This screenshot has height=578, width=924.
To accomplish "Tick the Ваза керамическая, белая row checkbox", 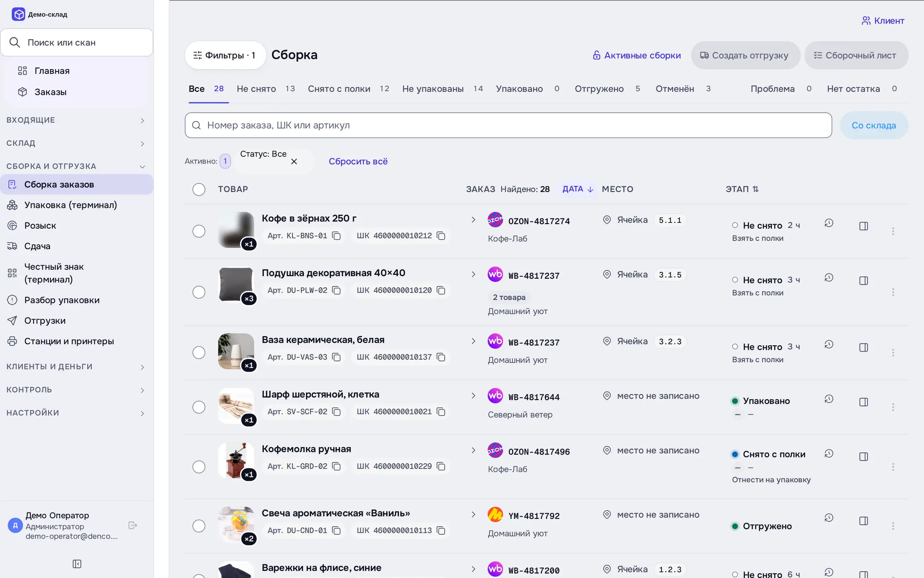I will pos(199,352).
